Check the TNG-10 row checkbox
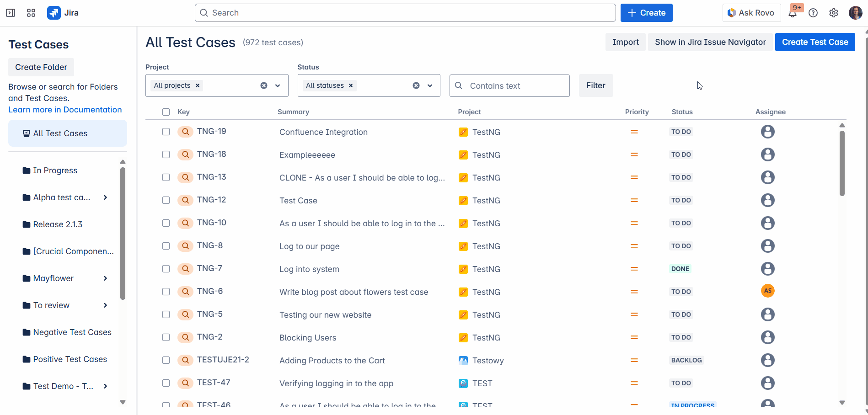 click(166, 223)
